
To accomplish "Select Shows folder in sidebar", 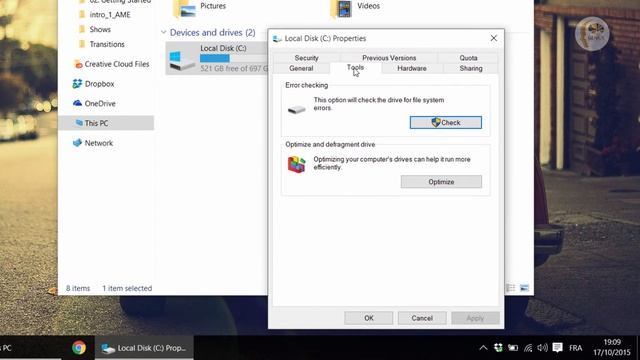I will (x=100, y=29).
